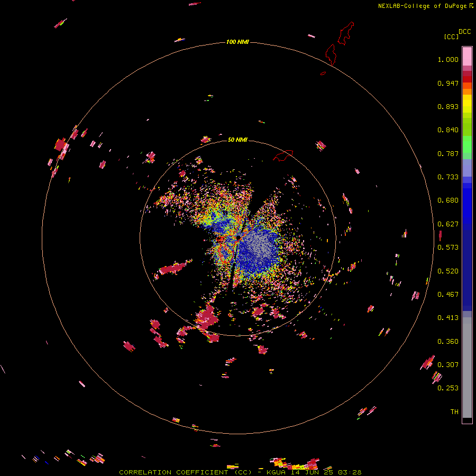Click the 100 NMI range ring label

click(x=237, y=42)
